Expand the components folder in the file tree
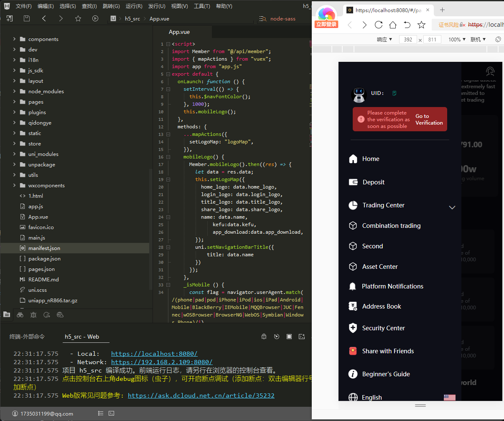This screenshot has height=421, width=504. pos(15,39)
